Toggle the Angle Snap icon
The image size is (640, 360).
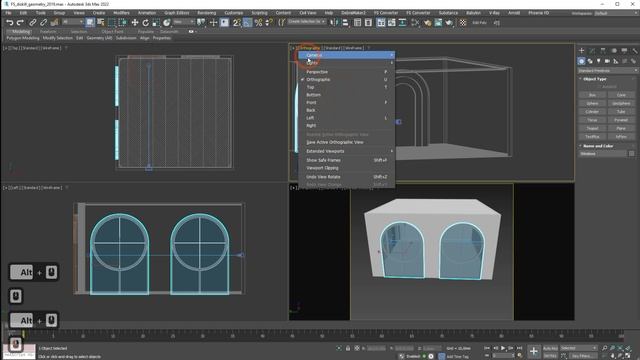(247, 22)
